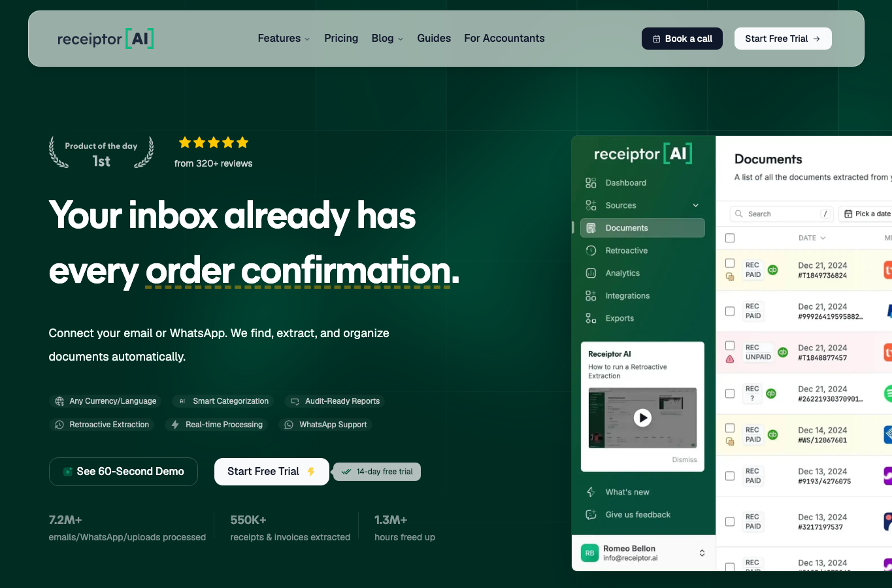Click QuickBooks icon on row #T1848877457
The width and height of the screenshot is (892, 588).
tap(783, 352)
